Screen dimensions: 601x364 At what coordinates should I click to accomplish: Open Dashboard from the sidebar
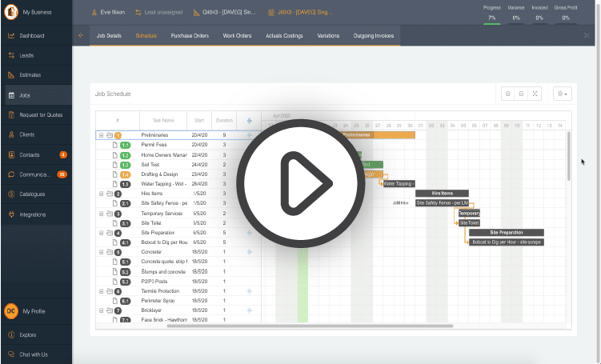(31, 36)
